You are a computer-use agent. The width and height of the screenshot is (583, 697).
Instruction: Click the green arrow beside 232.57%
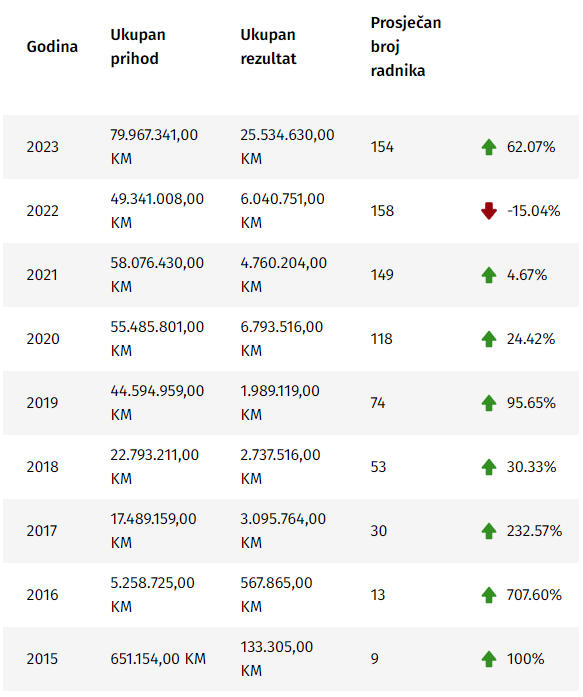coord(488,531)
